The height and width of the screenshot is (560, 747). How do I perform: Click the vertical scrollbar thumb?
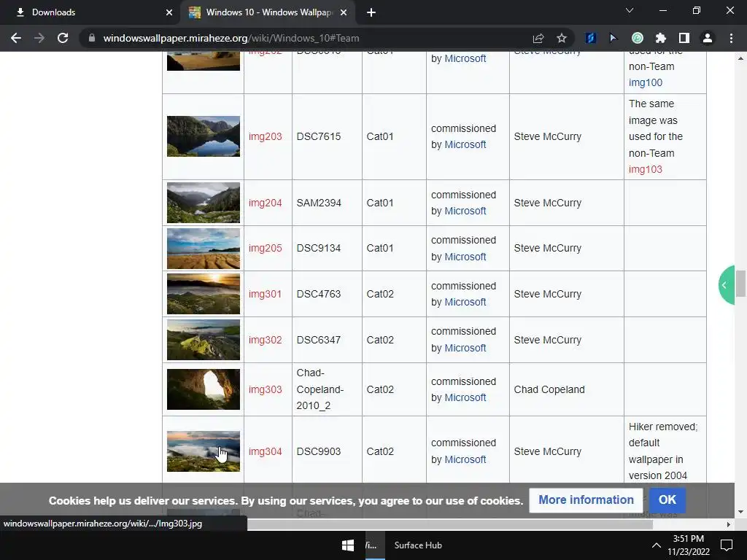740,284
